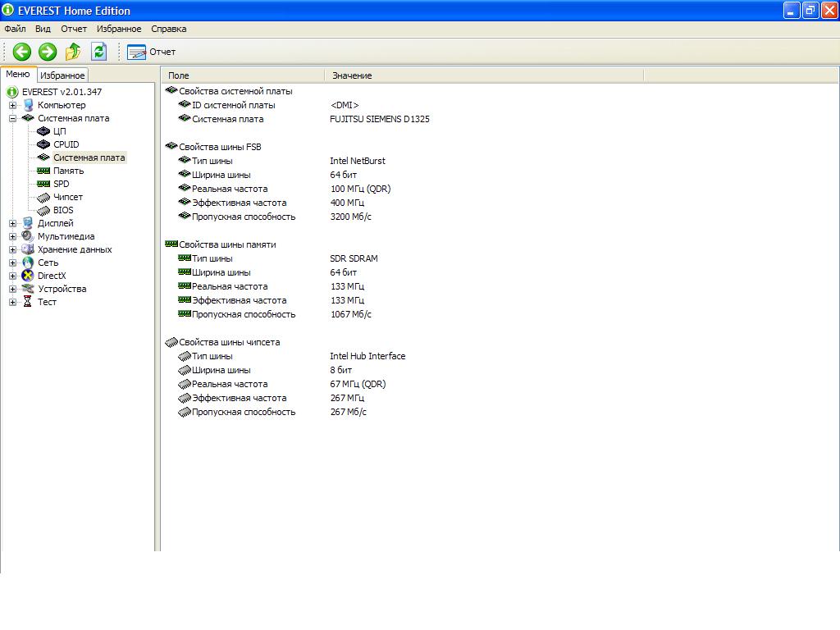Open the Справка menu
840x630 pixels.
[168, 29]
